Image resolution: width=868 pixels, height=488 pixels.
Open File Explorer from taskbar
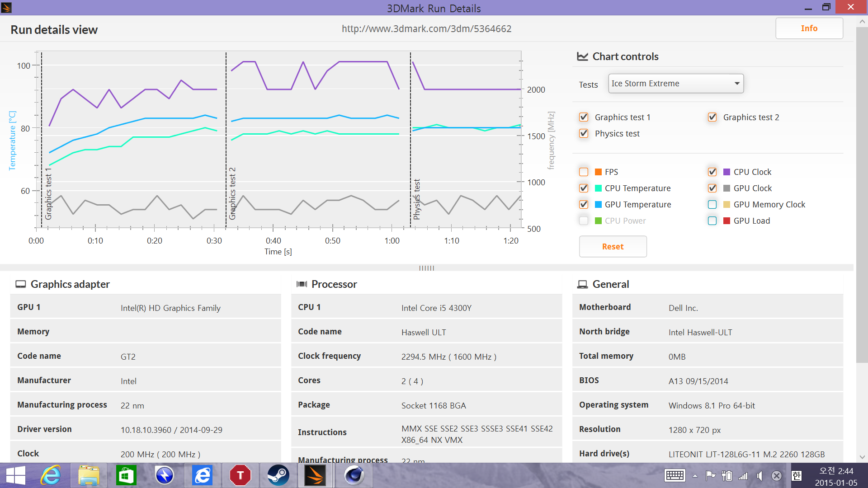coord(89,475)
